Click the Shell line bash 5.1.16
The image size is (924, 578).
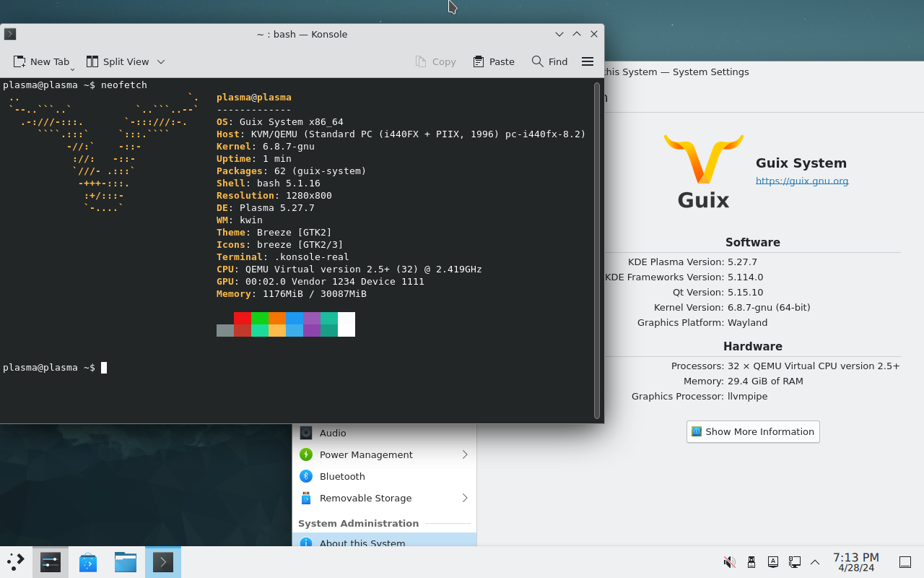[269, 184]
